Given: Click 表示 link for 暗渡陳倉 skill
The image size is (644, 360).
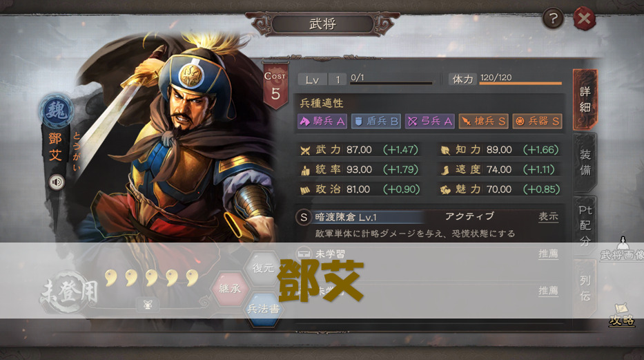Looking at the screenshot, I should [x=548, y=216].
